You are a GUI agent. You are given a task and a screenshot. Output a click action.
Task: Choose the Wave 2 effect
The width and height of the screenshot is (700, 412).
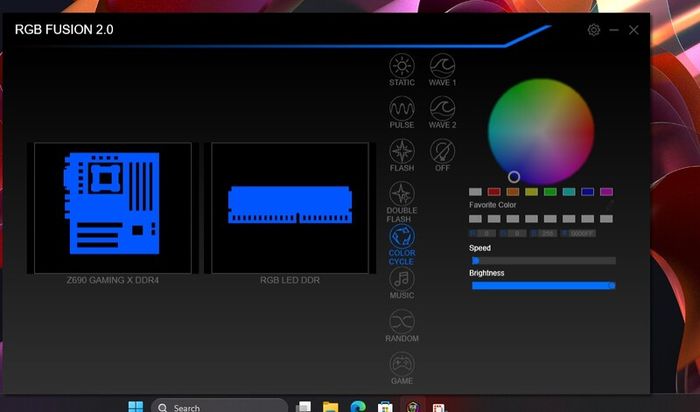442,112
